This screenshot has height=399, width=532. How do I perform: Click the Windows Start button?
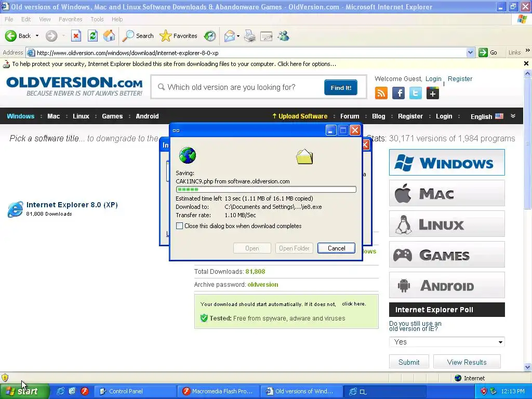coord(24,391)
